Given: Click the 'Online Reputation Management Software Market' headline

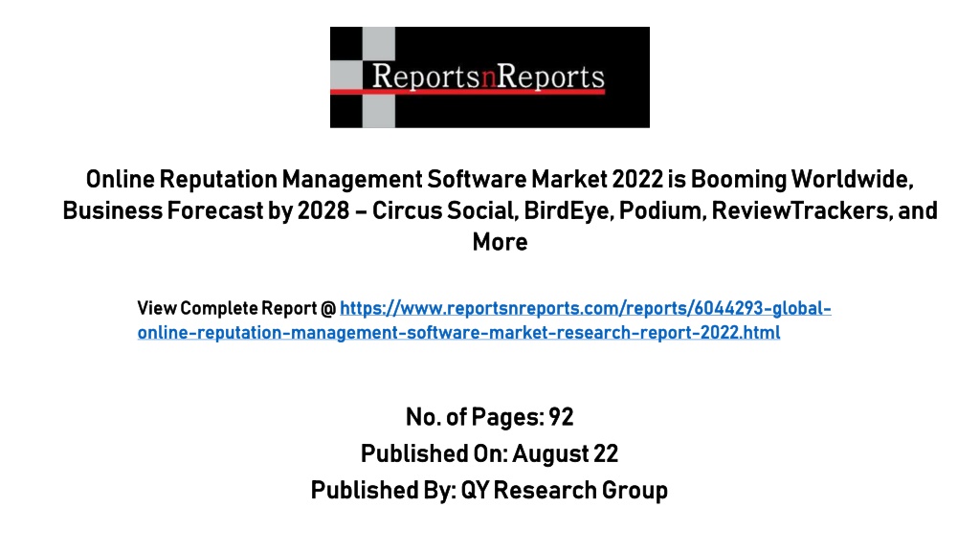Looking at the screenshot, I should pos(500,210).
